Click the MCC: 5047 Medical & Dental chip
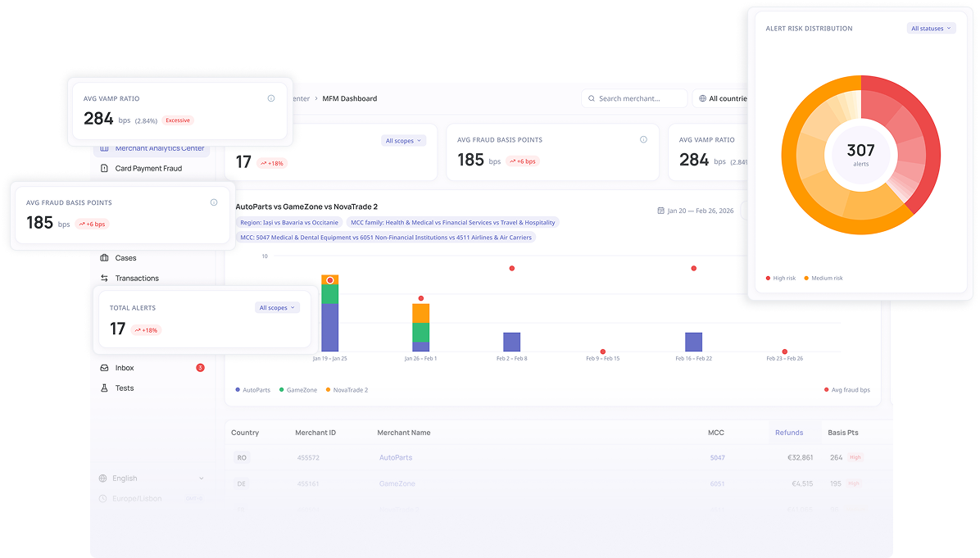 pyautogui.click(x=386, y=238)
